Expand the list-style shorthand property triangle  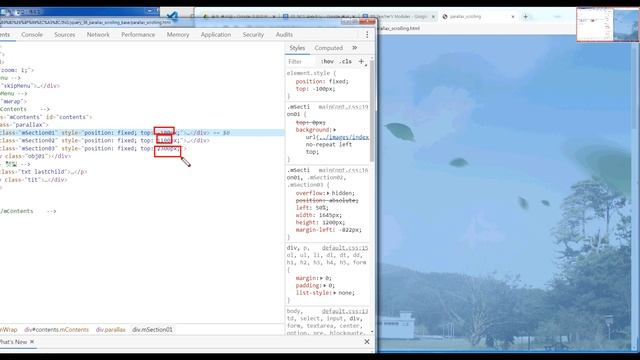click(x=335, y=293)
